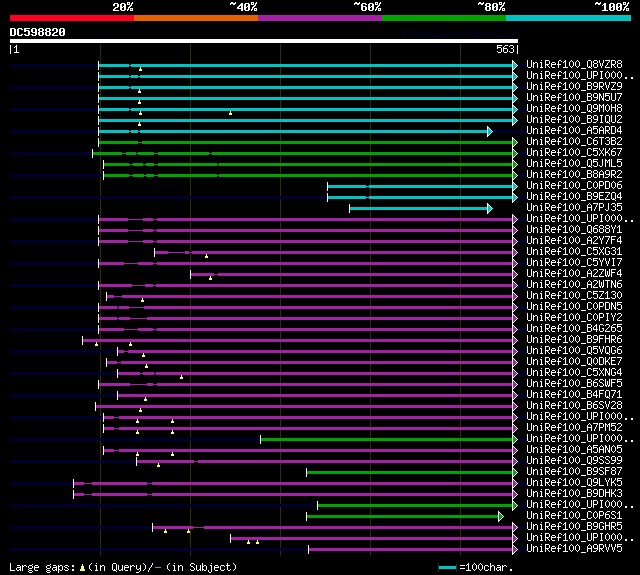
Task: Select the cyan alignment bar for C0PD06
Action: click(420, 186)
